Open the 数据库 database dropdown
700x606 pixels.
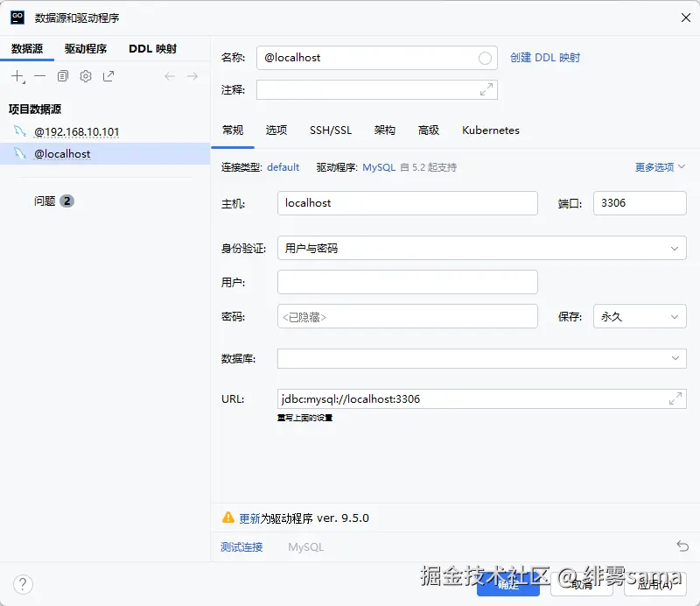[x=482, y=358]
